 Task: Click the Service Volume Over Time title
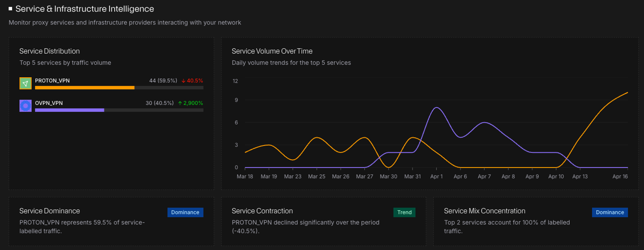272,51
